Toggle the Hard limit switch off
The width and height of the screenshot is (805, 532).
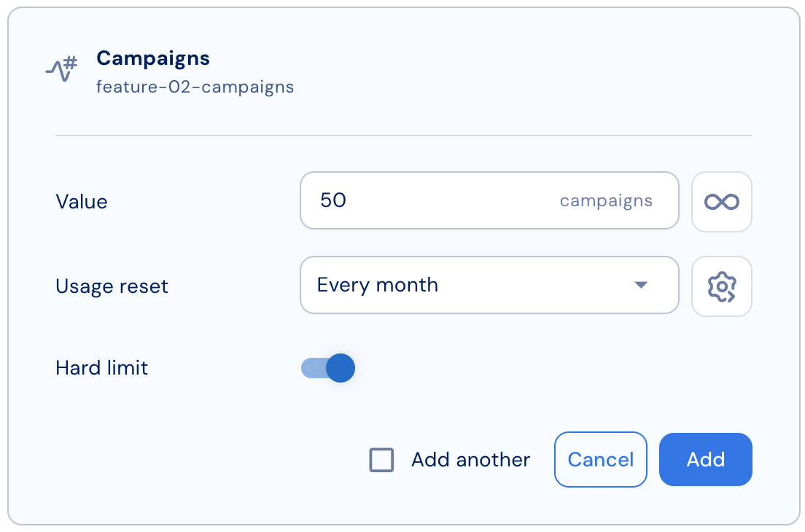[x=328, y=368]
